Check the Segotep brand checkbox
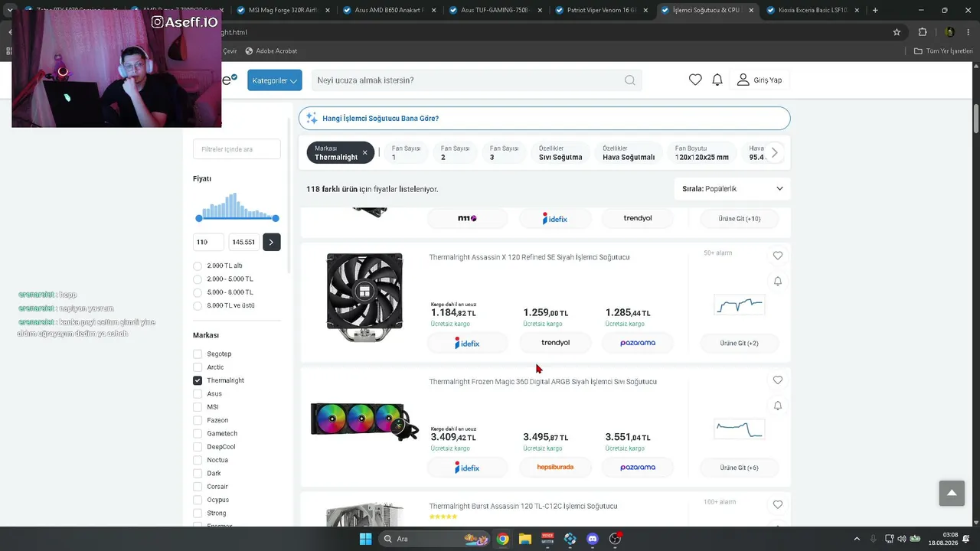 198,354
